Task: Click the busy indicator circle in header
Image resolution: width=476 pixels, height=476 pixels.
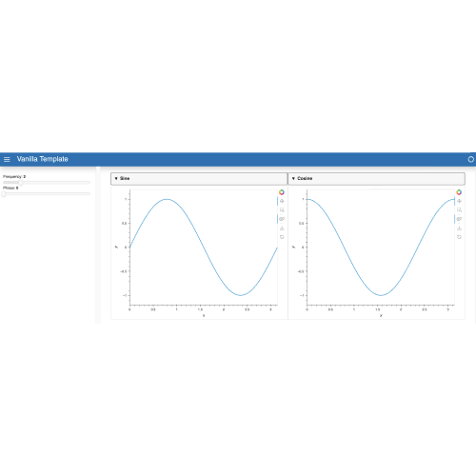Action: click(471, 159)
